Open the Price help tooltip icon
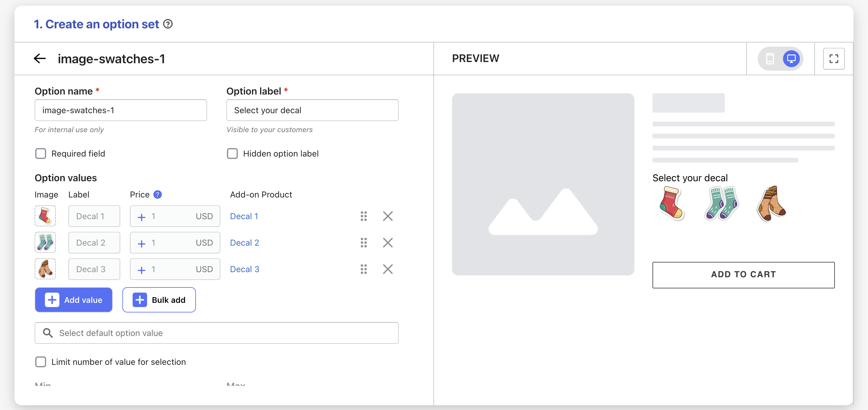 click(x=157, y=194)
